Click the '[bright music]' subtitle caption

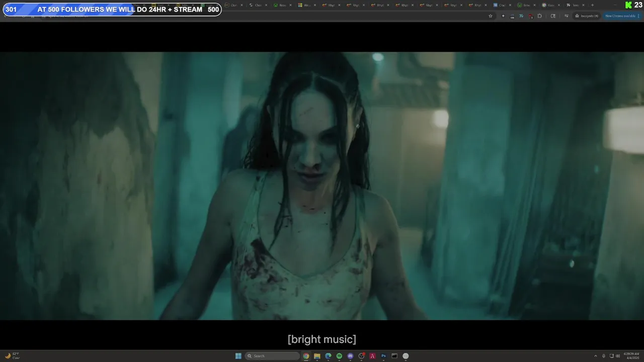pyautogui.click(x=322, y=339)
